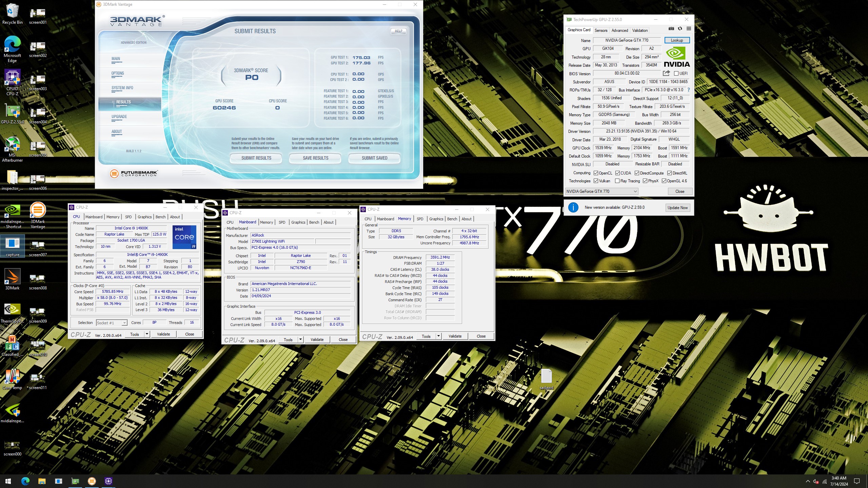This screenshot has width=868, height=488.
Task: Toggle the UEFI checkbox in GPU-Z
Action: pyautogui.click(x=676, y=73)
